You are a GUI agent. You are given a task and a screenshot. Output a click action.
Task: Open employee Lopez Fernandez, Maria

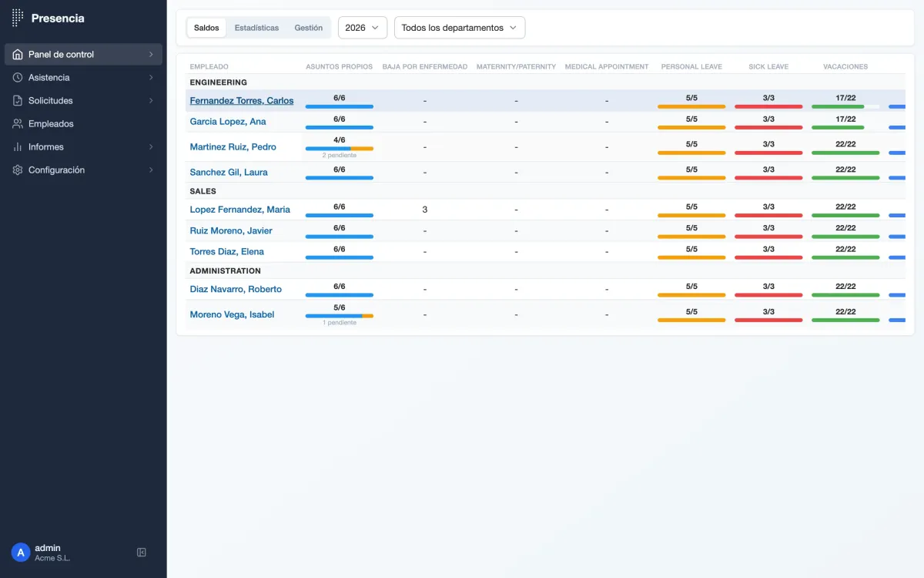(x=239, y=210)
